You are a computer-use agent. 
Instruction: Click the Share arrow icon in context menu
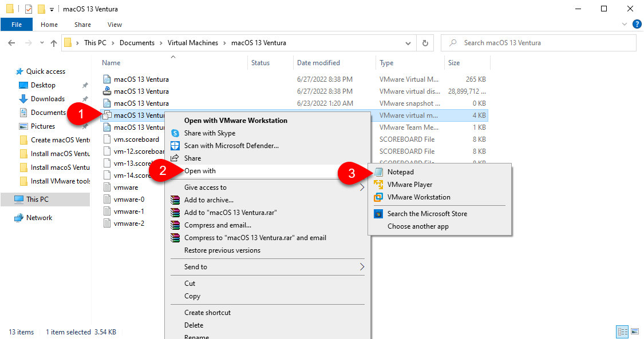175,158
